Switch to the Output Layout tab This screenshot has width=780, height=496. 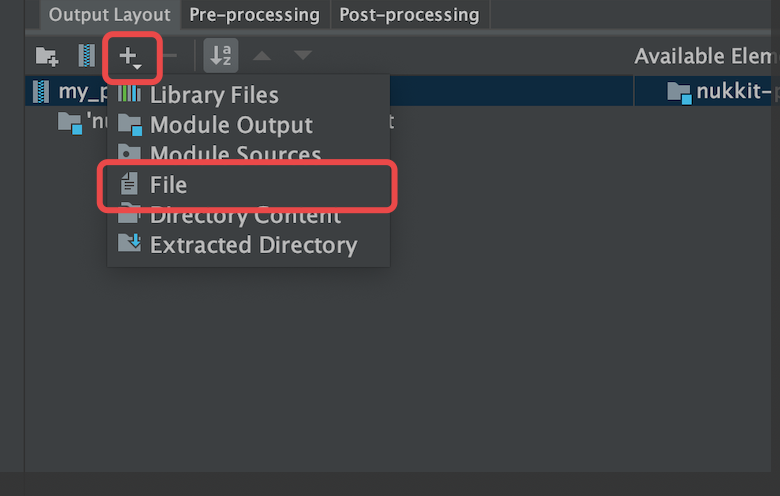pyautogui.click(x=110, y=15)
